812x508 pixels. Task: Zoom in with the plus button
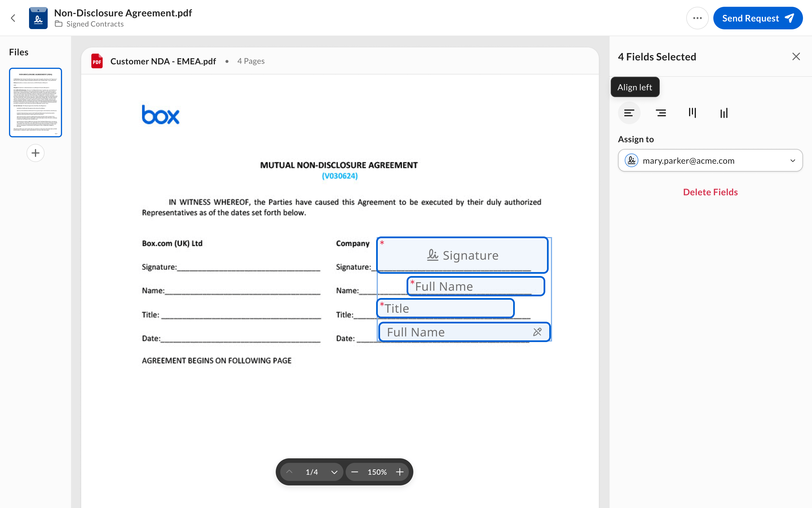400,472
